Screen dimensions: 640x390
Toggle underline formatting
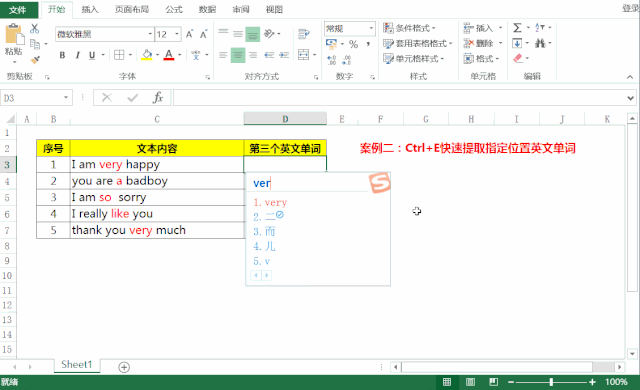(92, 55)
